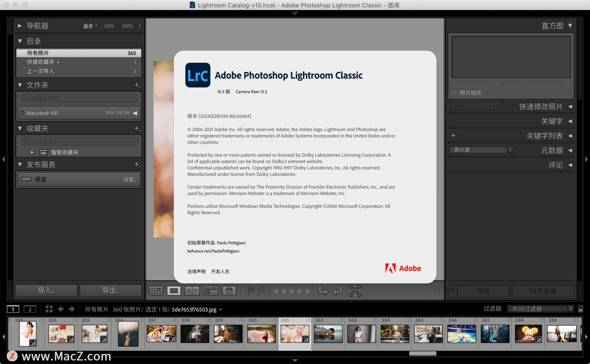The width and height of the screenshot is (590, 364).
Task: Collapse the 目录 panel triangle
Action: tap(20, 41)
